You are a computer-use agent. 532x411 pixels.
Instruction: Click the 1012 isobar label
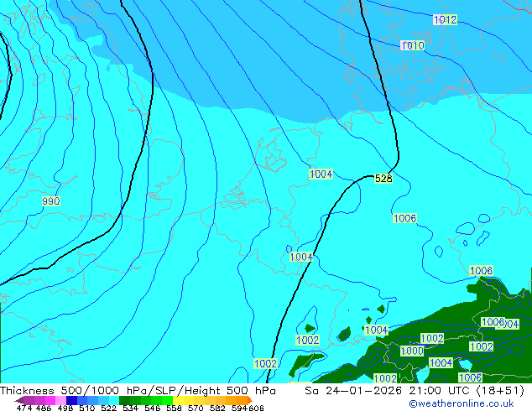pos(445,19)
